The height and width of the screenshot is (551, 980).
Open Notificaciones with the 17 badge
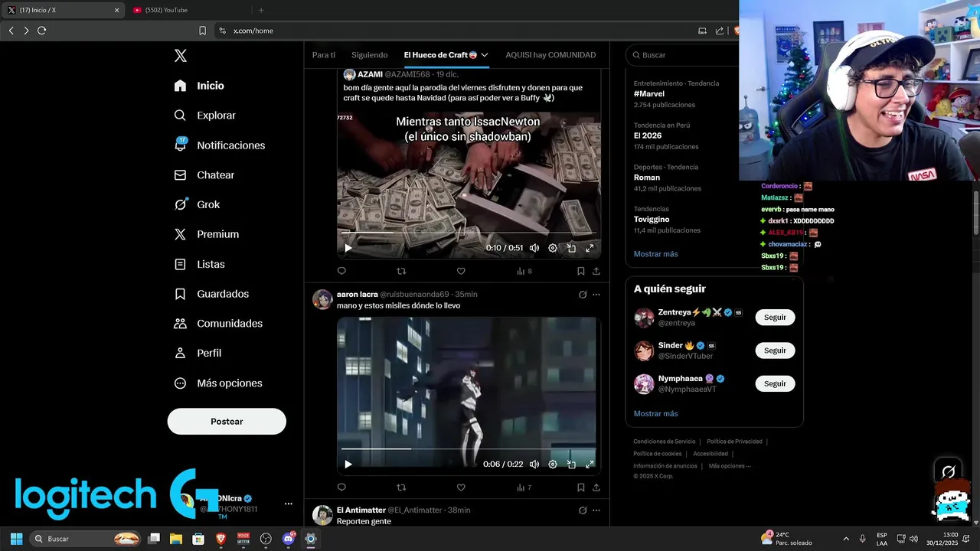click(x=219, y=145)
